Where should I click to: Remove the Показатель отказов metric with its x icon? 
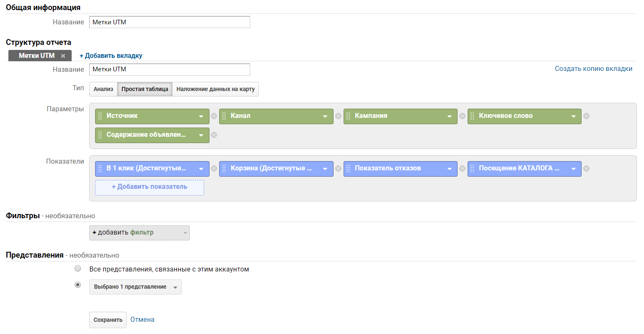click(462, 169)
